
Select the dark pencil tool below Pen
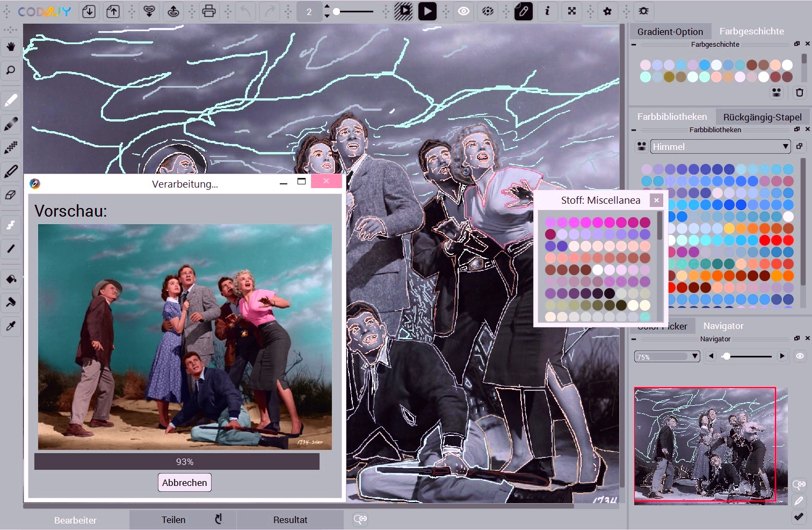pos(11,124)
